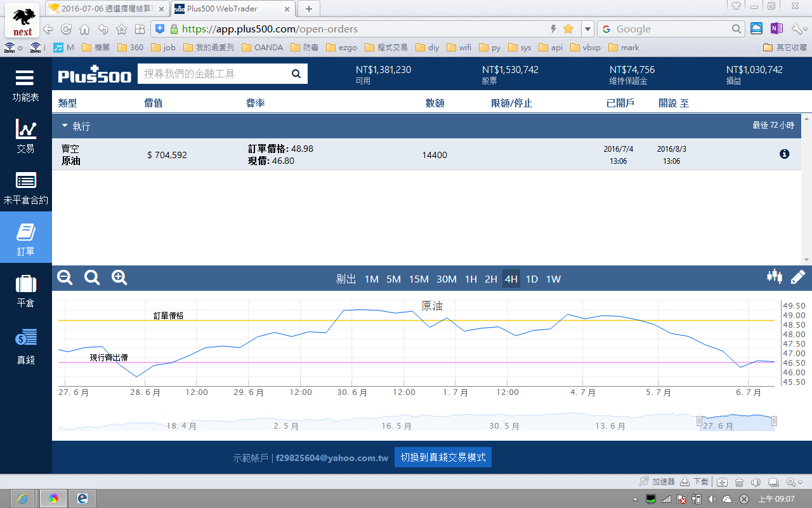812x508 pixels.
Task: Select the 1H chart timeframe
Action: click(471, 279)
